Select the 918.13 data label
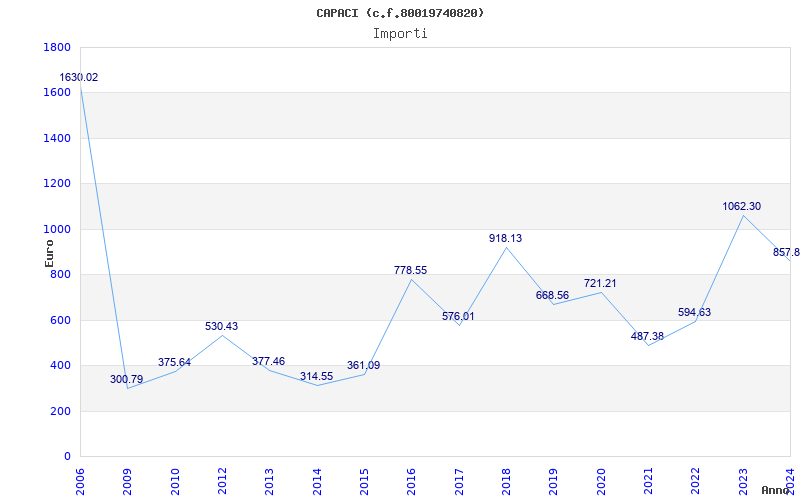Screen dimensions: 800x500 [505, 238]
